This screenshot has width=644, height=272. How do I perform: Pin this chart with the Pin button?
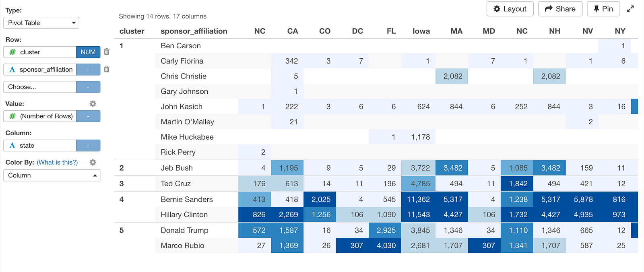coord(603,9)
